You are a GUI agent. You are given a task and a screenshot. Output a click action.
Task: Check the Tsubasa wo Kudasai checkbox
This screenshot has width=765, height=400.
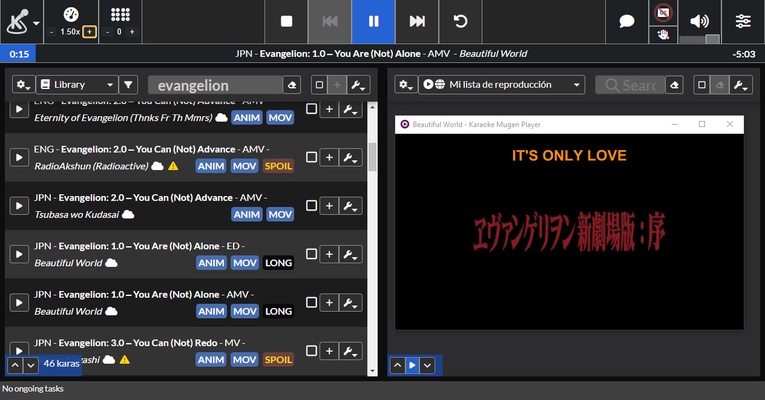pyautogui.click(x=311, y=205)
